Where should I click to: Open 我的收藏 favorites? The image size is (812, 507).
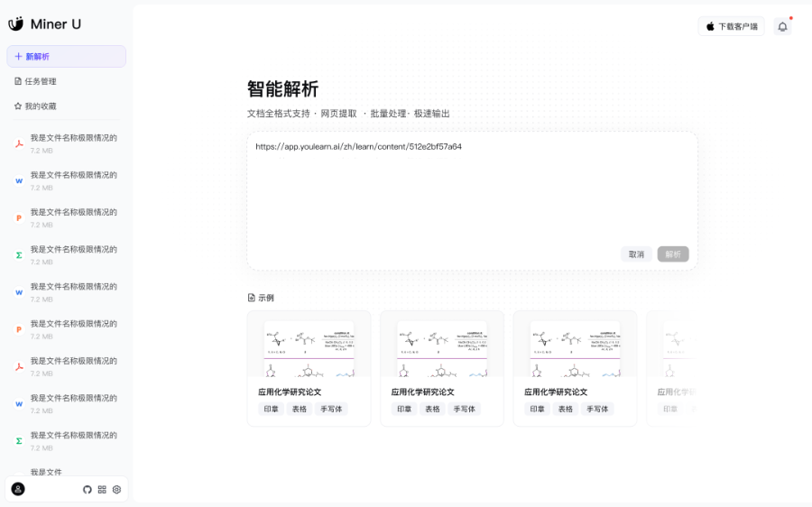pos(66,106)
